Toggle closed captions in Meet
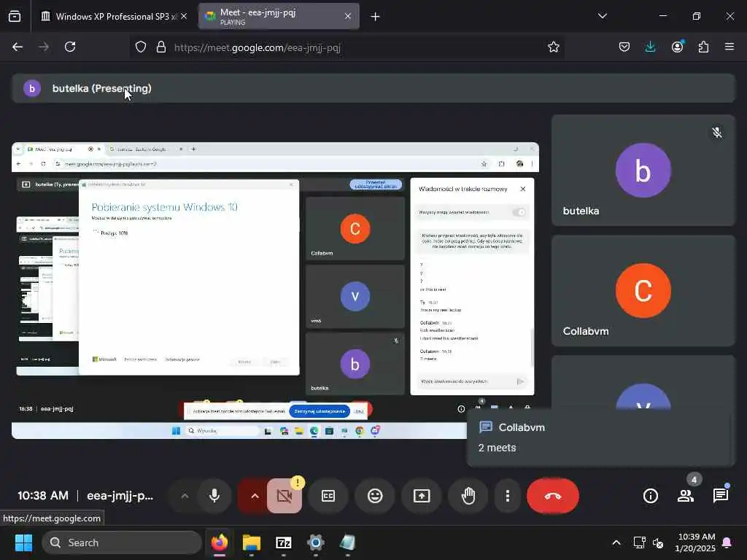747x560 pixels. pos(328,496)
